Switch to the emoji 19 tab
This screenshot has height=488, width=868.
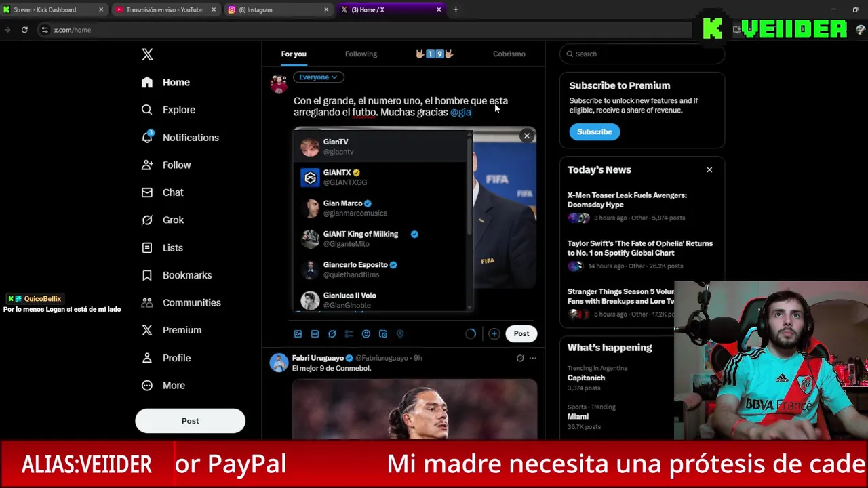pyautogui.click(x=434, y=54)
